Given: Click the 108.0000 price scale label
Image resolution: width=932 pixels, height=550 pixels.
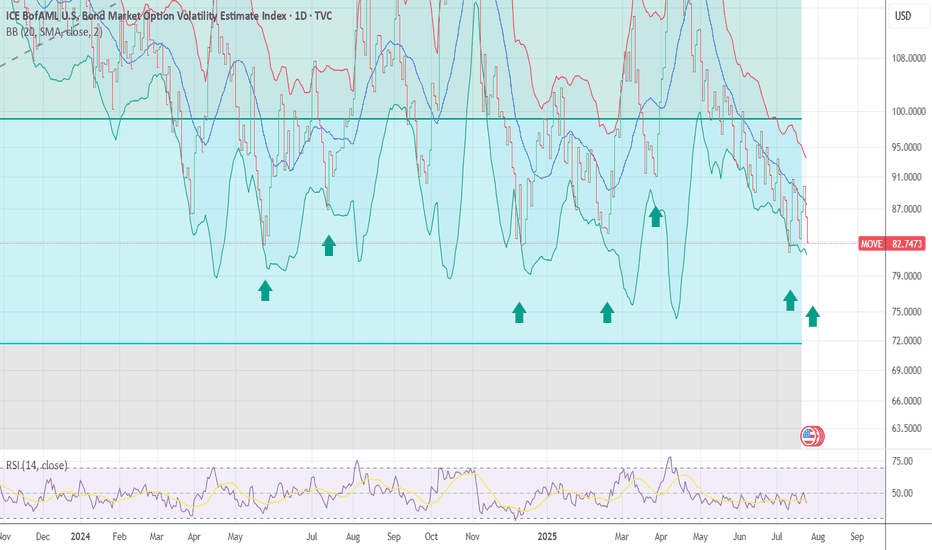Looking at the screenshot, I should [908, 58].
